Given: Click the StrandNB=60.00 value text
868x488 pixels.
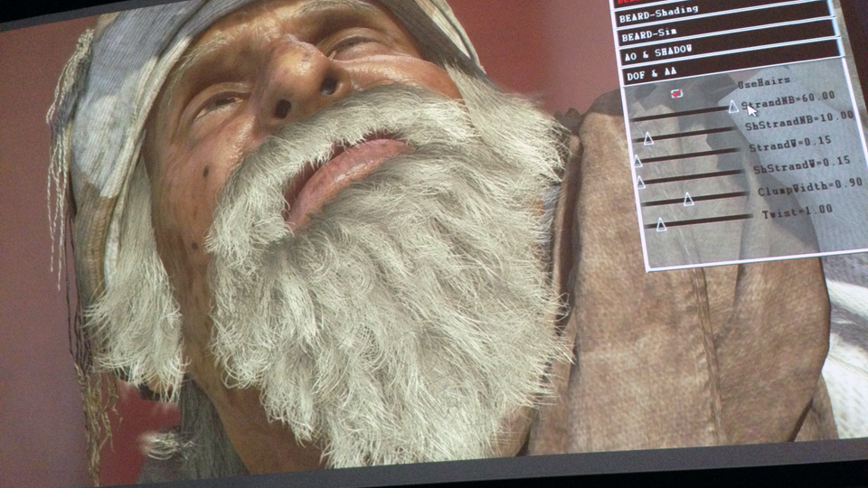Looking at the screenshot, I should pyautogui.click(x=788, y=99).
